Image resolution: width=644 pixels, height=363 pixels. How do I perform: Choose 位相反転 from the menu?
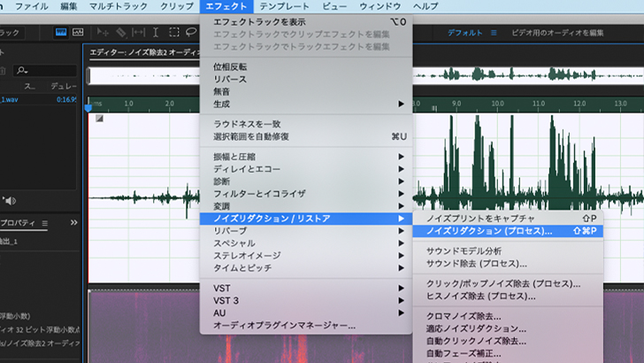(306, 66)
